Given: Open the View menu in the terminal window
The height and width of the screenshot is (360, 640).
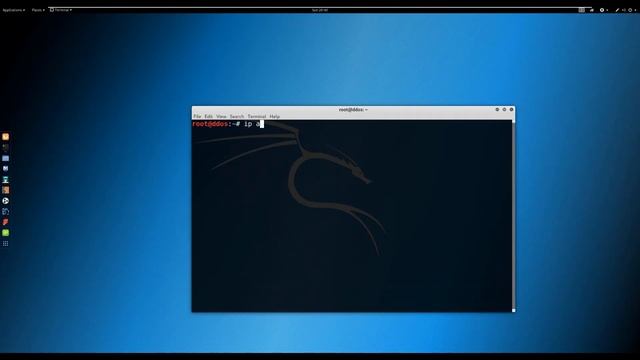Looking at the screenshot, I should tap(221, 116).
